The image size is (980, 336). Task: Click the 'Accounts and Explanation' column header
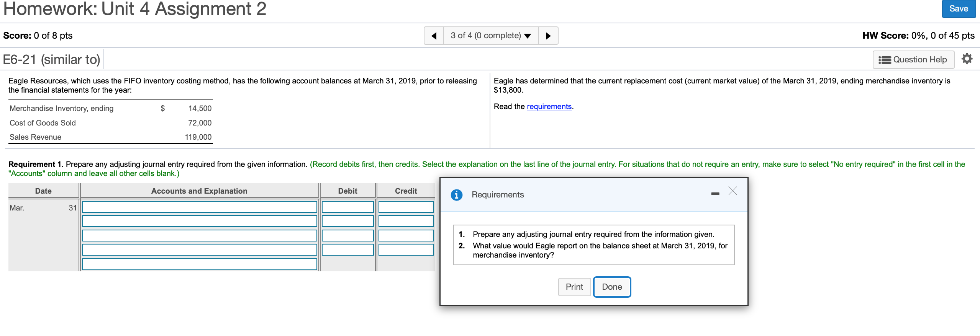click(199, 191)
